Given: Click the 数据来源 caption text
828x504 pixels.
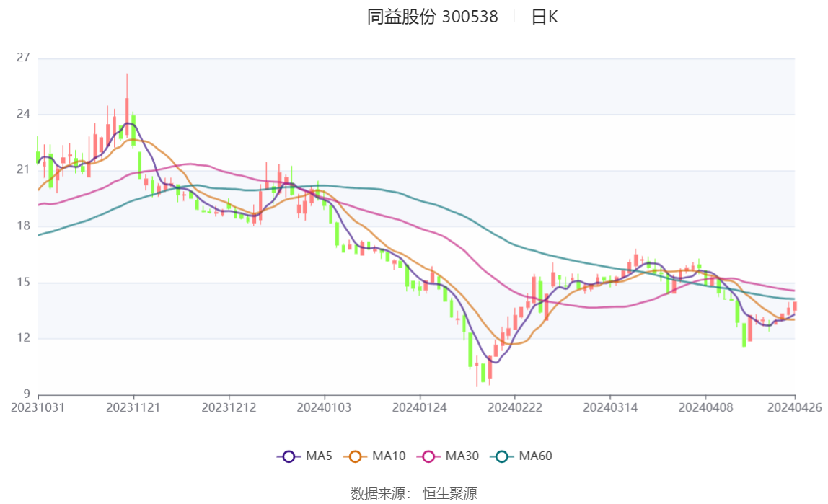Looking at the screenshot, I should [380, 493].
